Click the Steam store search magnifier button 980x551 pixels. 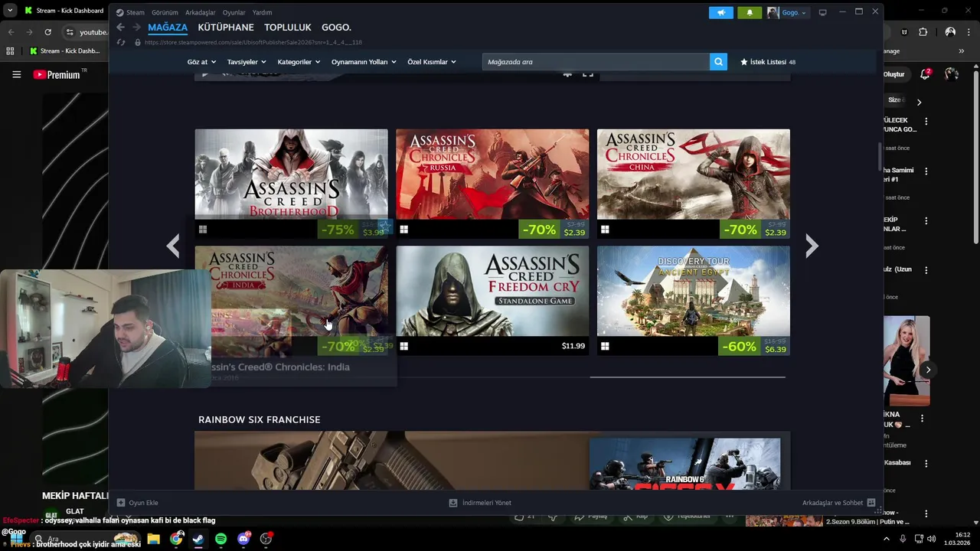pyautogui.click(x=718, y=62)
